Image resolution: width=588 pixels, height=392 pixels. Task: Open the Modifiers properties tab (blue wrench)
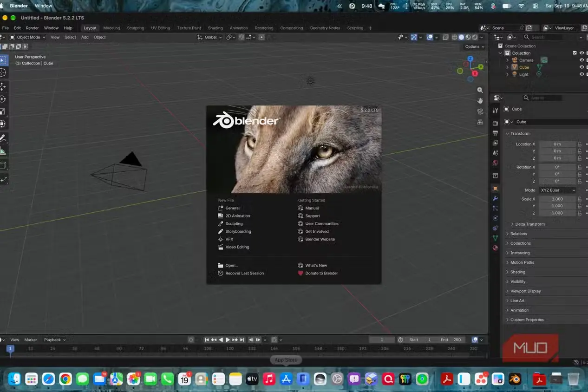point(495,198)
